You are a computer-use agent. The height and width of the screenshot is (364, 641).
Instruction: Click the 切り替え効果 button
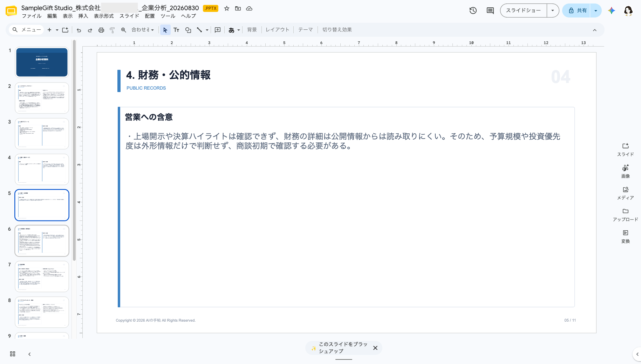pos(337,30)
